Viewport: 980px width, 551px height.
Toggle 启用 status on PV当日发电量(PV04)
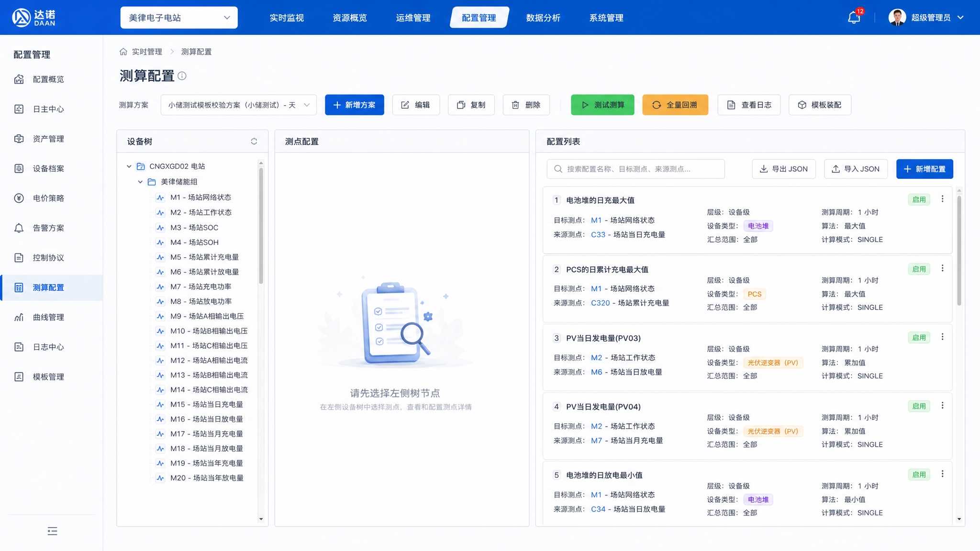click(x=919, y=406)
